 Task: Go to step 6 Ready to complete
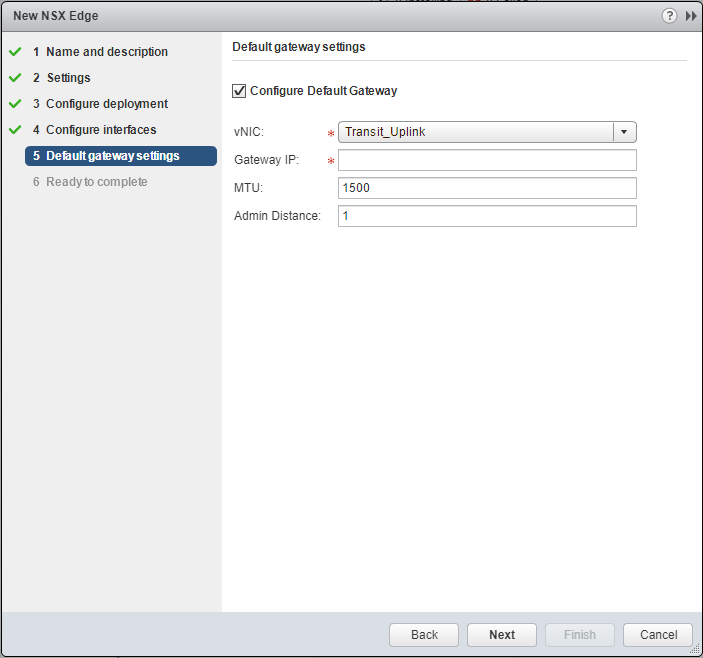96,182
